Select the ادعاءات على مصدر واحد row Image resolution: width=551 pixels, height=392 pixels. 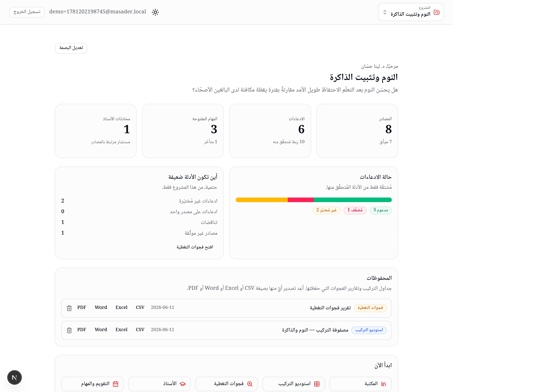click(x=139, y=212)
